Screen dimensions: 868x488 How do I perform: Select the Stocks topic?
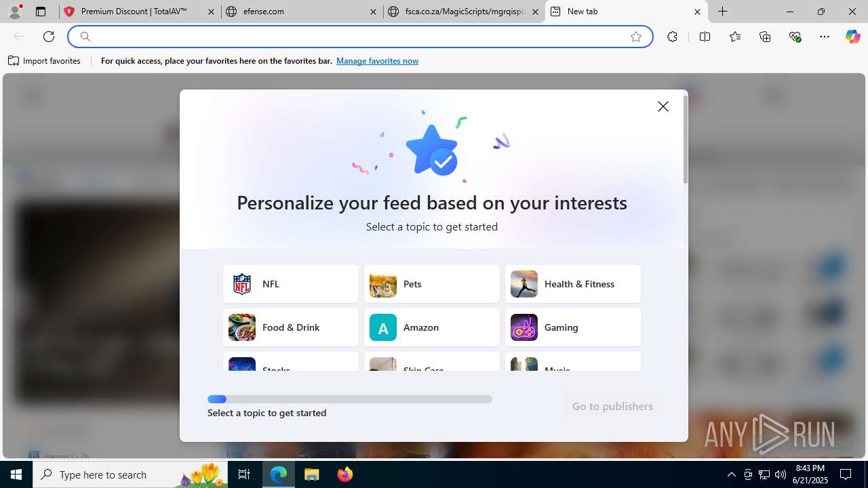[291, 362]
